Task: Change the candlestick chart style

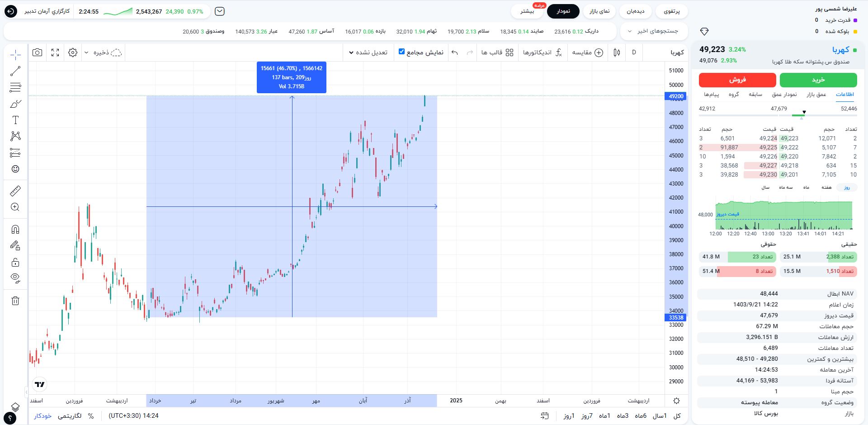Action: [617, 53]
